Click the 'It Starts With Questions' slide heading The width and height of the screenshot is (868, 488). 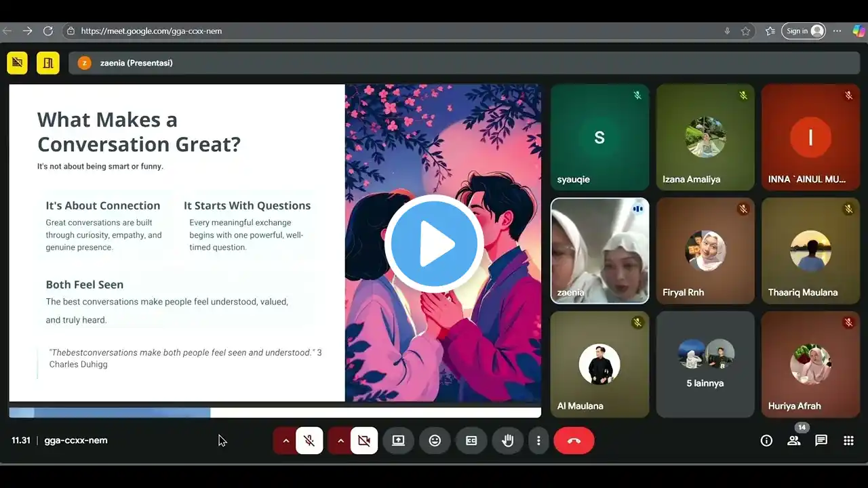click(x=247, y=205)
